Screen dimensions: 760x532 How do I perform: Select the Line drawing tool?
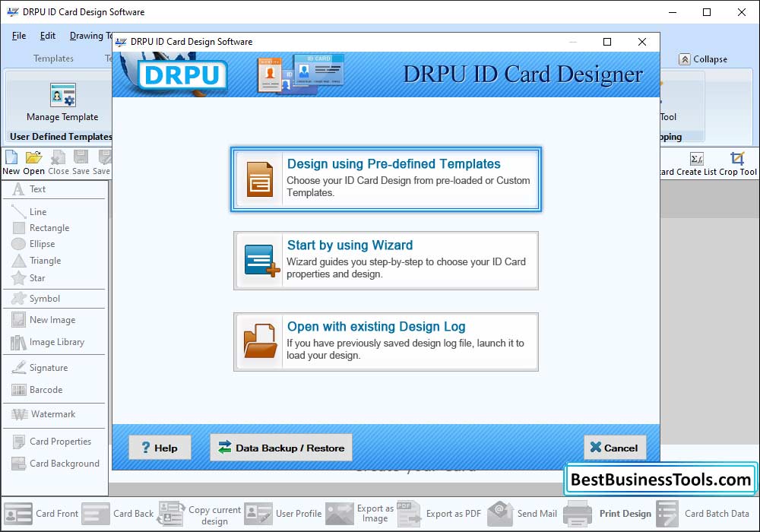[x=29, y=212]
